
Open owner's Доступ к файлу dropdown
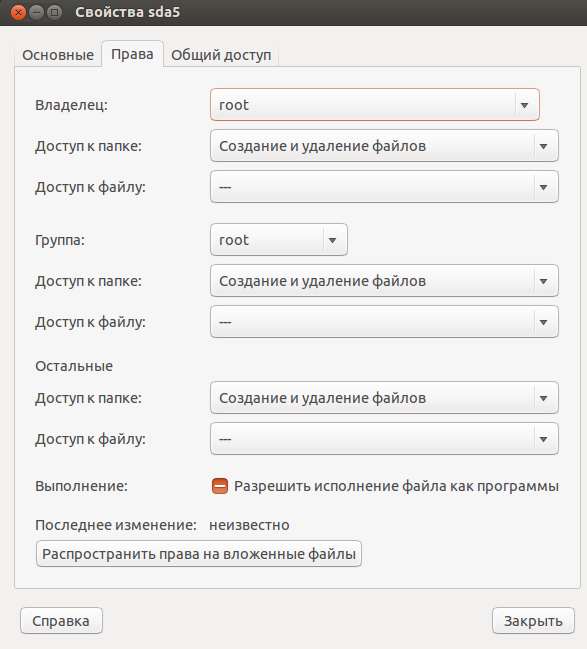point(384,187)
